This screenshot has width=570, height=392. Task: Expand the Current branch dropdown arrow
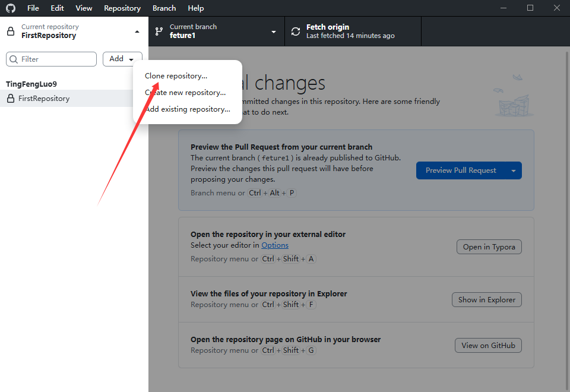click(274, 31)
